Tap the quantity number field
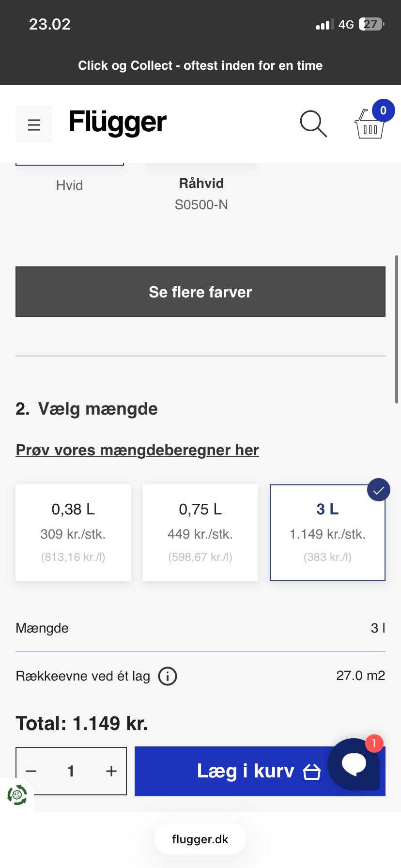This screenshot has width=401, height=868. click(x=71, y=771)
